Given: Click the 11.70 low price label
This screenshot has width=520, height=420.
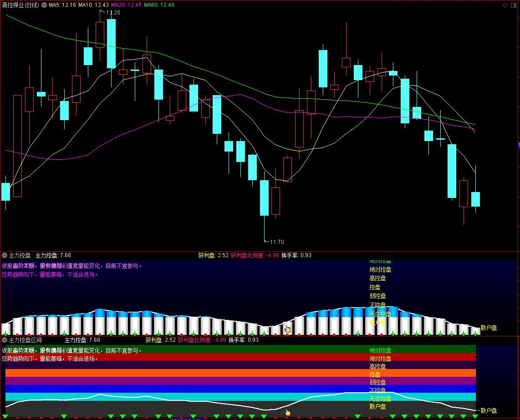Looking at the screenshot, I should pyautogui.click(x=277, y=242).
